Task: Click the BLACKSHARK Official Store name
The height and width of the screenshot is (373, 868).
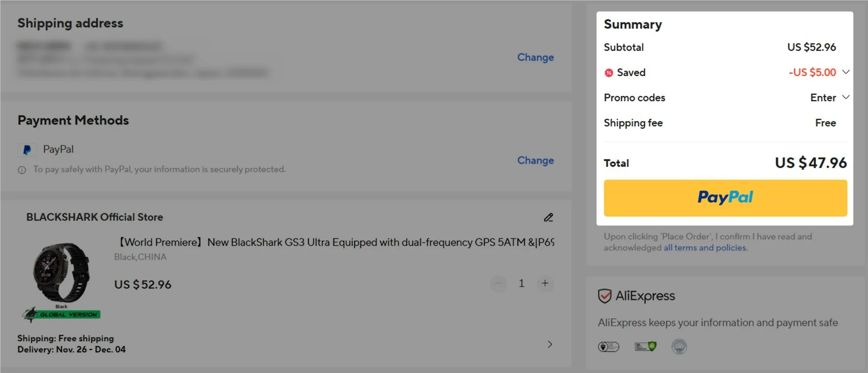Action: tap(94, 217)
